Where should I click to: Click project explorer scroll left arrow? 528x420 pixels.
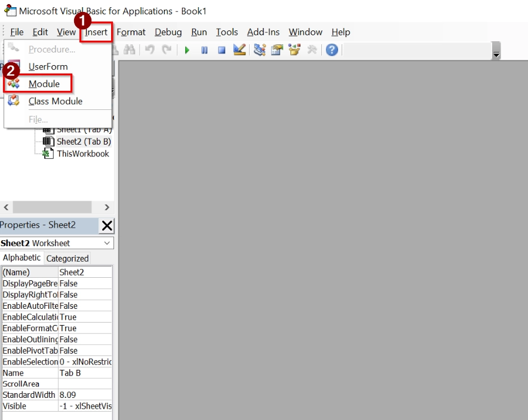[x=6, y=207]
